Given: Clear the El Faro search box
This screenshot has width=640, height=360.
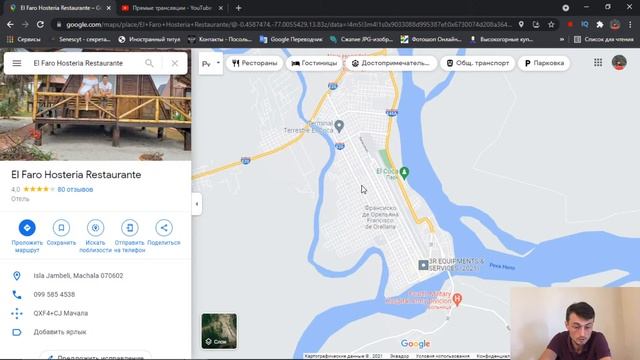Looking at the screenshot, I should coord(175,63).
